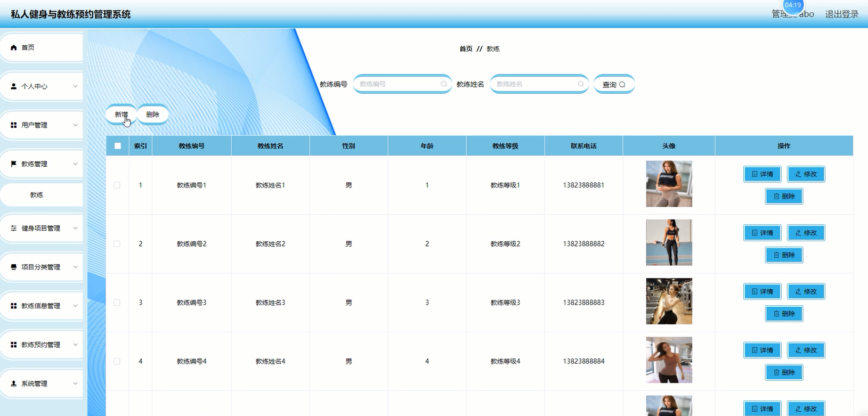Check the checkbox for row 教练编号2
Image resolution: width=868 pixels, height=416 pixels.
coord(117,244)
